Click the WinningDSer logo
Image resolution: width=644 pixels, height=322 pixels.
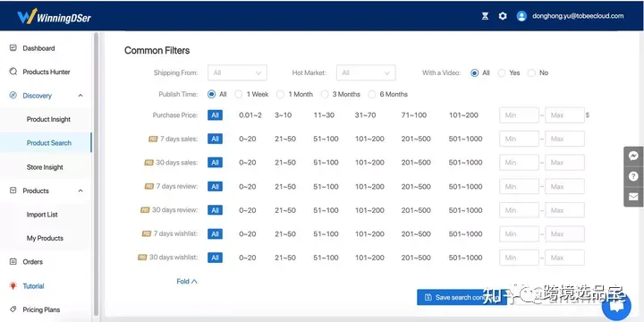(55, 16)
